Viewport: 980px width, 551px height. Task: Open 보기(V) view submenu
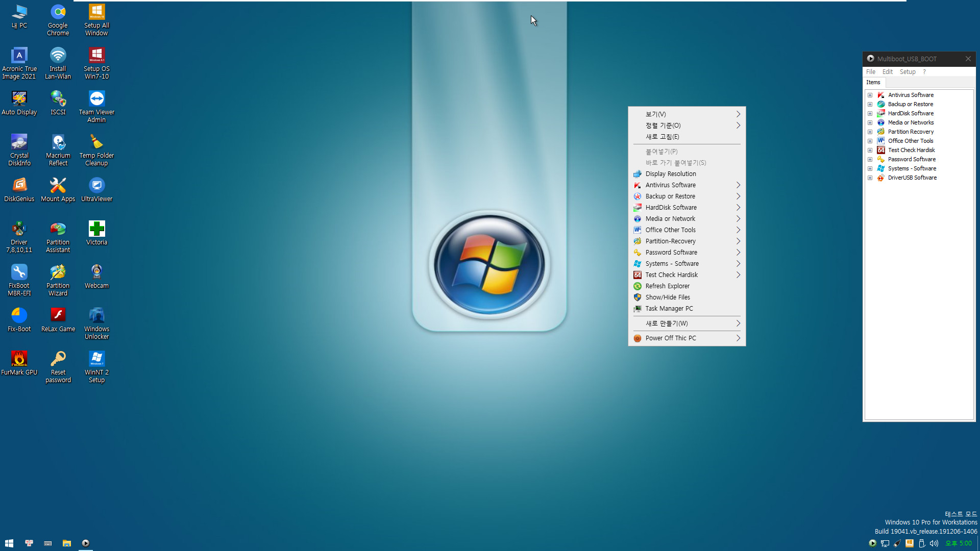point(687,114)
